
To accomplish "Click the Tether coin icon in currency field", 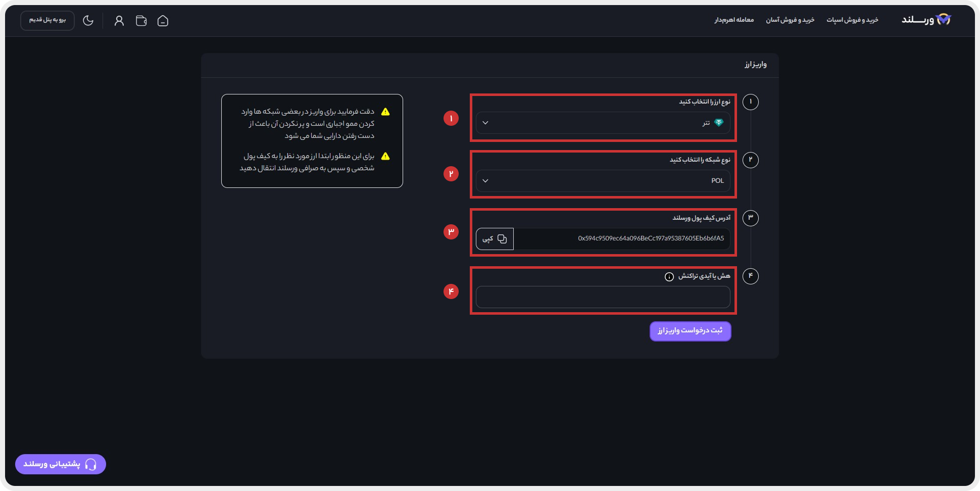I will pos(719,123).
